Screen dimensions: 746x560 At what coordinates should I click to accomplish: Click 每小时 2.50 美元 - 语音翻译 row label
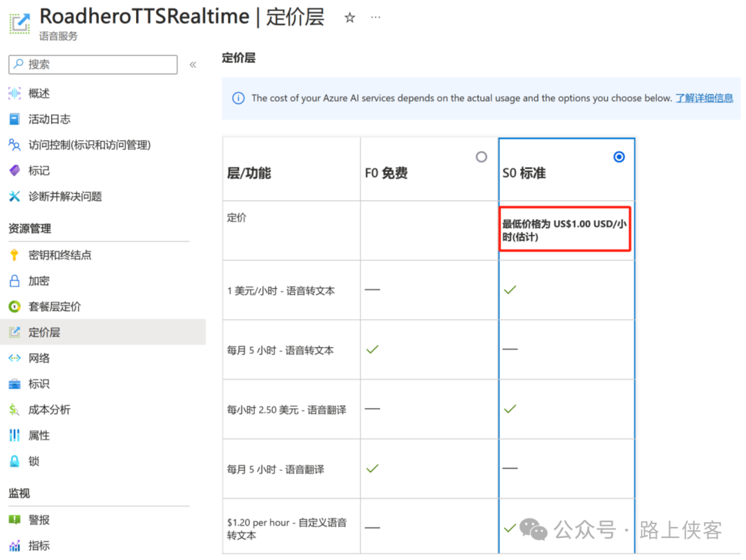pos(287,409)
